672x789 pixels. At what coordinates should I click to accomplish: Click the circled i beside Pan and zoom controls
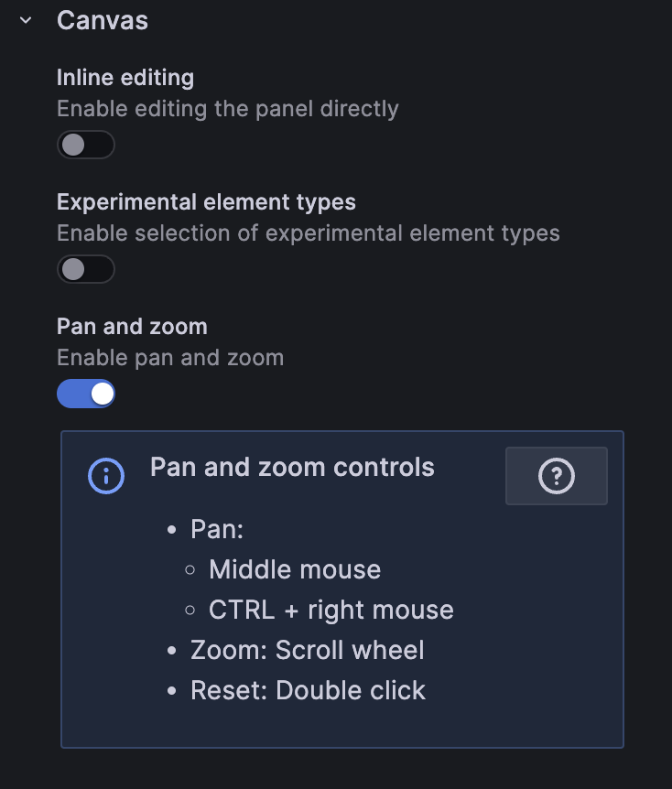(106, 476)
